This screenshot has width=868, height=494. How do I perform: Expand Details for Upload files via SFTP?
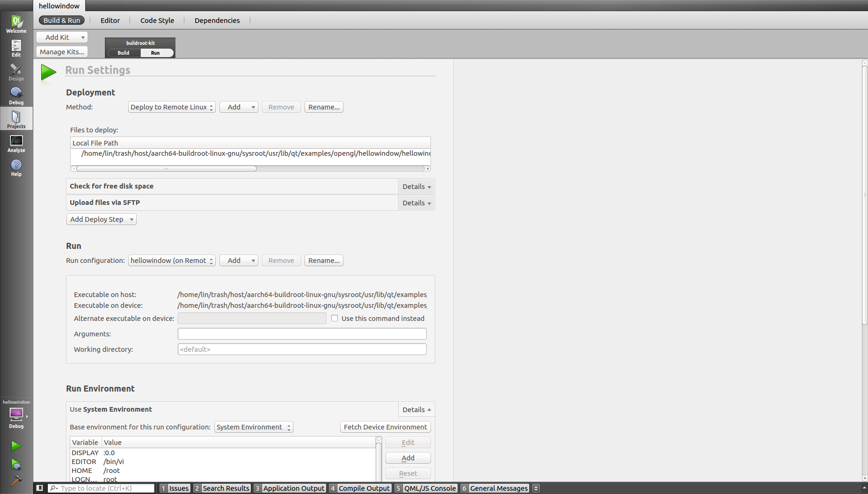pyautogui.click(x=416, y=203)
